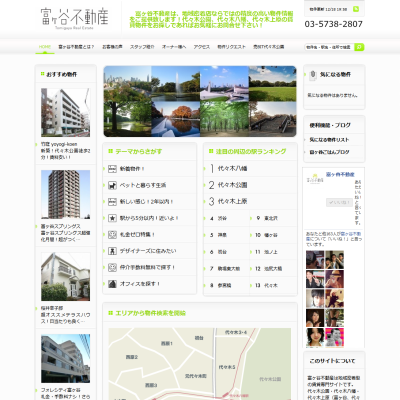The image size is (400, 400).
Task: Open the yoyogi-koen recommended property thumbnail
Action: [x=65, y=112]
